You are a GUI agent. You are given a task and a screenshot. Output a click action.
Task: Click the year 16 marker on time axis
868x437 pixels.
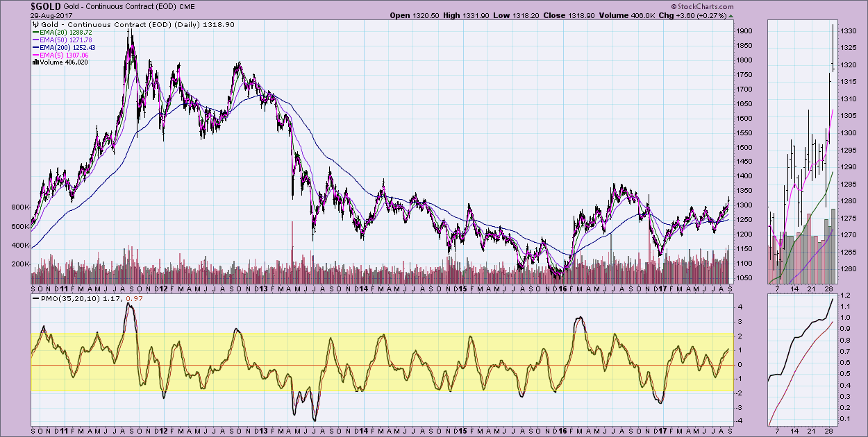(561, 288)
